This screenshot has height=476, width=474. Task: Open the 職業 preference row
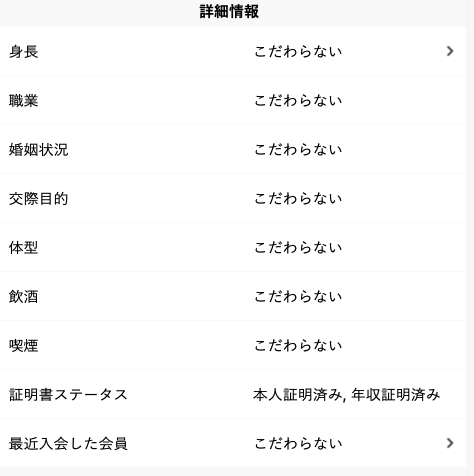[x=233, y=100]
